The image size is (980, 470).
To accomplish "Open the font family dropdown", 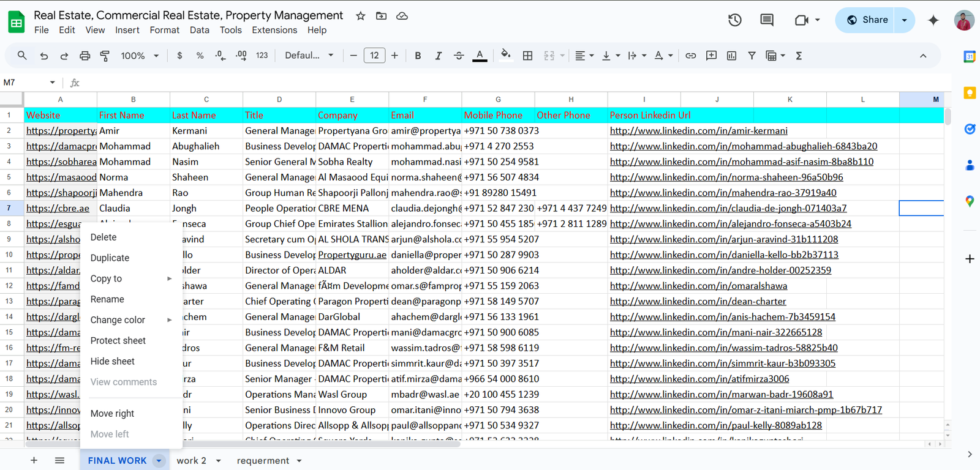I will [309, 56].
